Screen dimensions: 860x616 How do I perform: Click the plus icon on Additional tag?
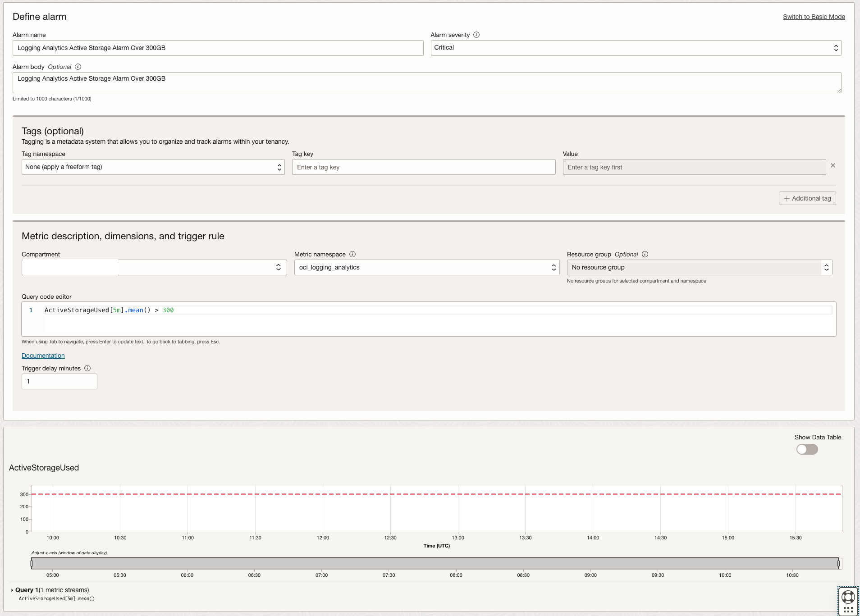click(787, 198)
